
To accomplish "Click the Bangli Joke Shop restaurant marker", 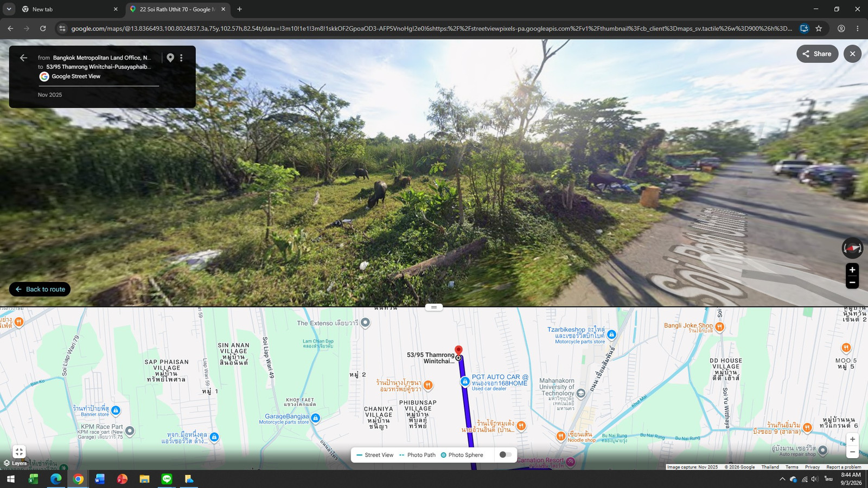I will [720, 326].
